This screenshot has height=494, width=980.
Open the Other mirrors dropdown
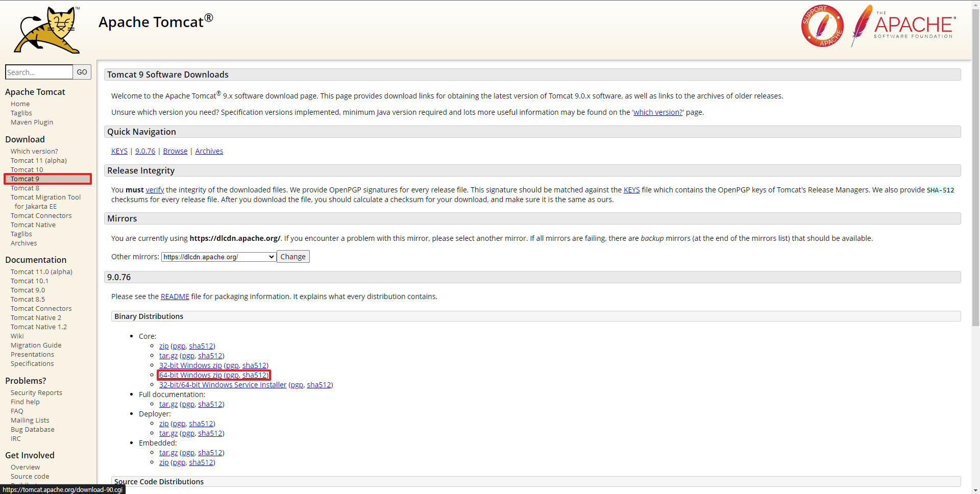218,257
